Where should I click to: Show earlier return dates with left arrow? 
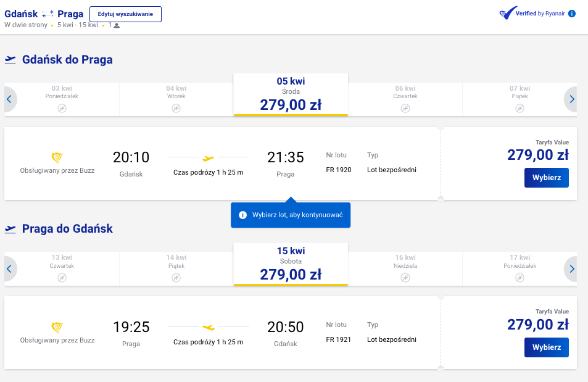click(x=10, y=268)
